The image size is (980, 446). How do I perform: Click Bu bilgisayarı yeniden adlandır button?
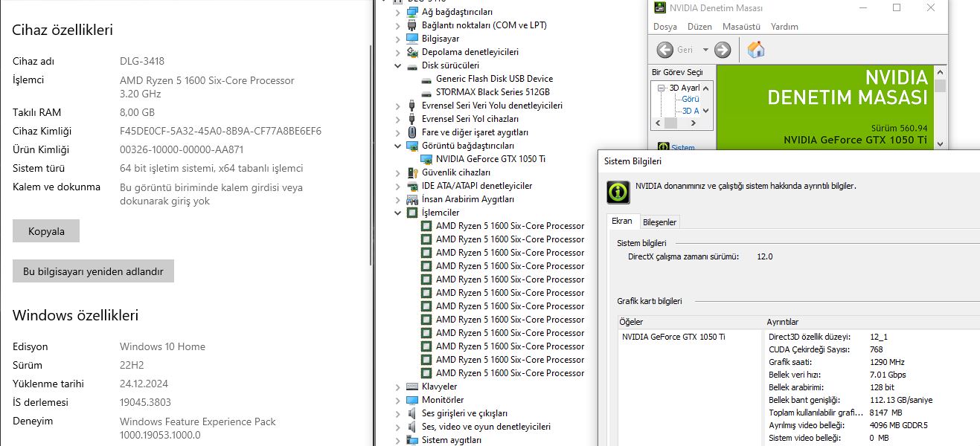[93, 271]
